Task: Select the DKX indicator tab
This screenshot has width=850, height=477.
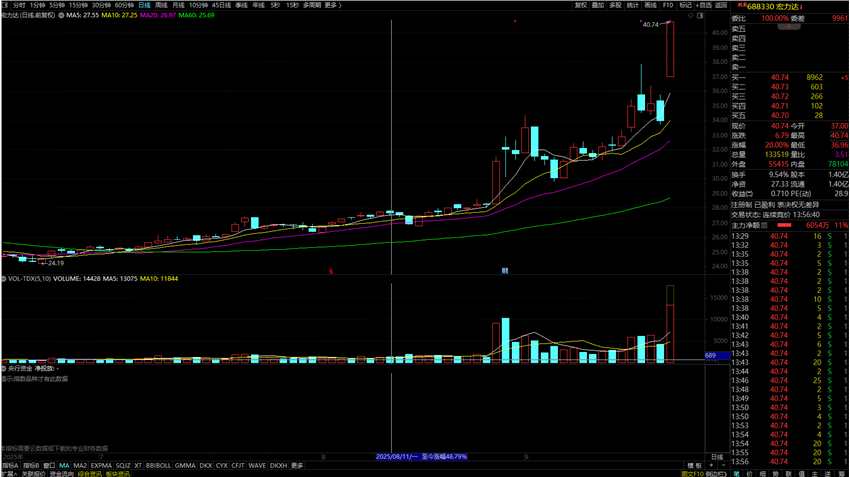Action: pos(205,466)
